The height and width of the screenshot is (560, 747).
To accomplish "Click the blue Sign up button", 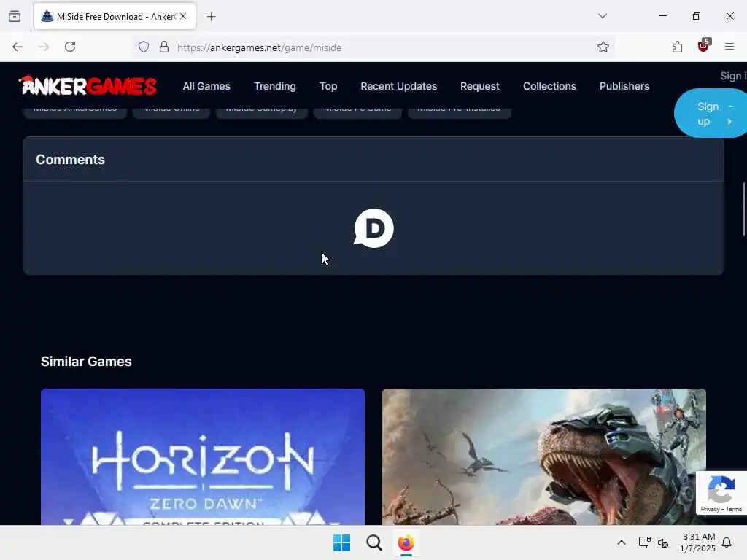I will tap(711, 113).
